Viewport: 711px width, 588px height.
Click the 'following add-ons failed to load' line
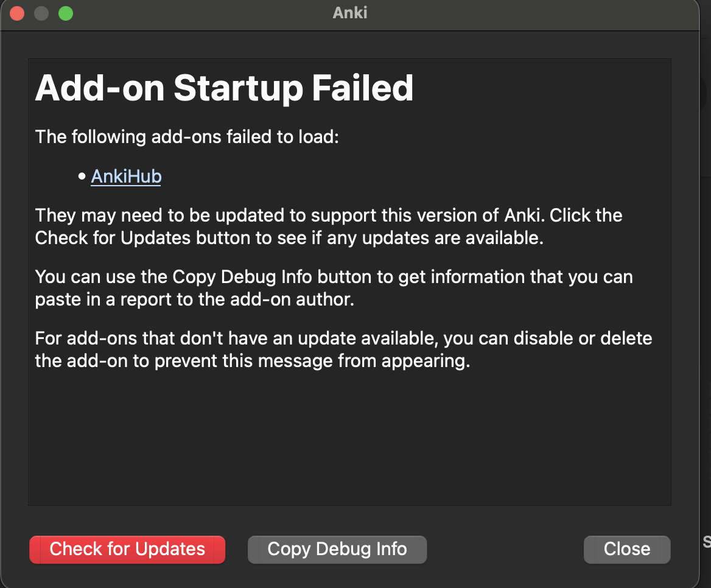[x=187, y=137]
